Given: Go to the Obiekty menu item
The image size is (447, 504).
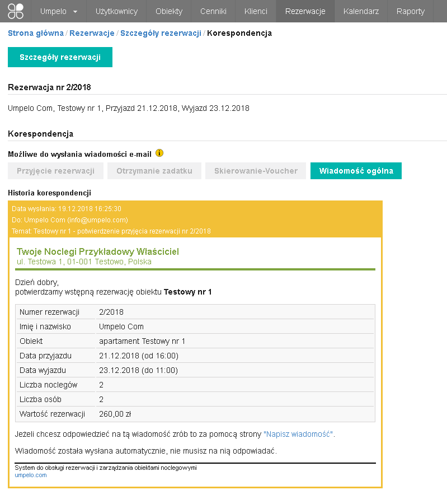Looking at the screenshot, I should click(x=169, y=11).
